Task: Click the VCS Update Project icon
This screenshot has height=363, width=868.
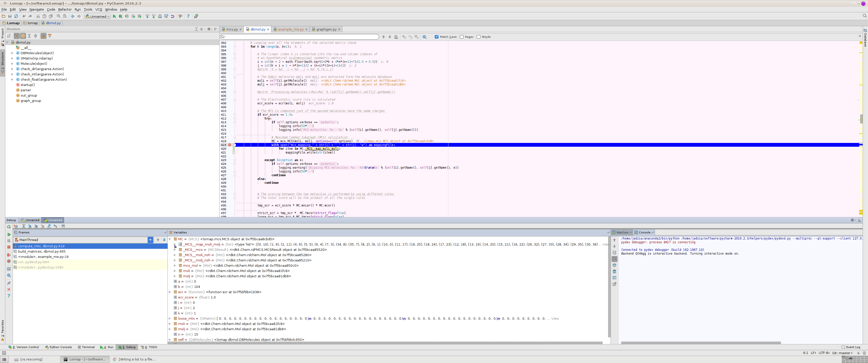Action: [147, 16]
